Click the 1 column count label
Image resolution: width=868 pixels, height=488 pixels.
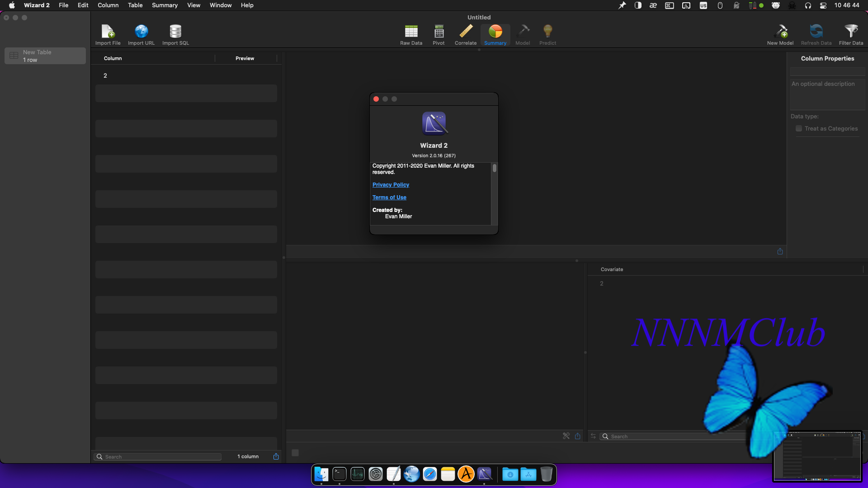click(248, 456)
